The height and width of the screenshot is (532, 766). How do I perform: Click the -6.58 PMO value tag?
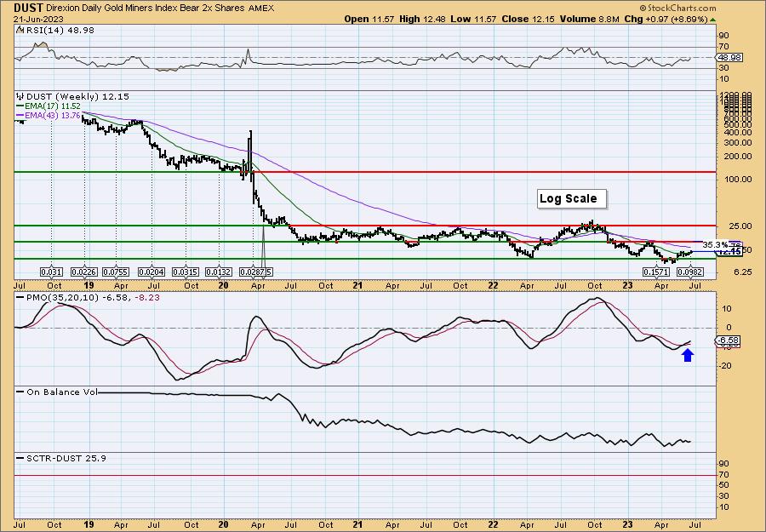(729, 340)
